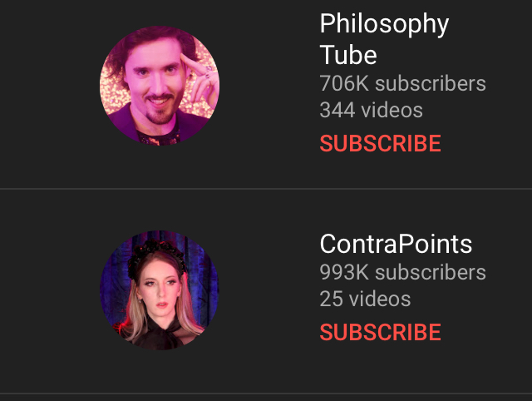Image resolution: width=532 pixels, height=401 pixels.
Task: Open the Philosophy Tube channel avatar
Action: pos(160,86)
